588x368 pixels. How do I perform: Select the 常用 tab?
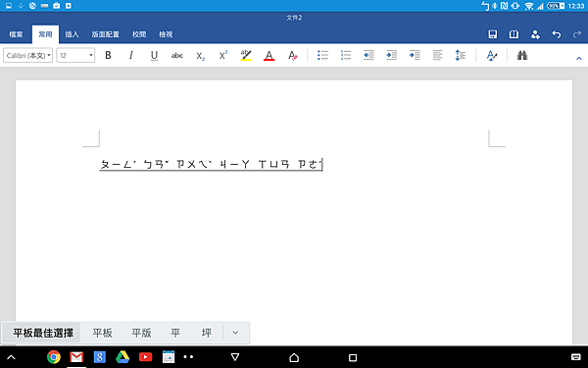(45, 34)
